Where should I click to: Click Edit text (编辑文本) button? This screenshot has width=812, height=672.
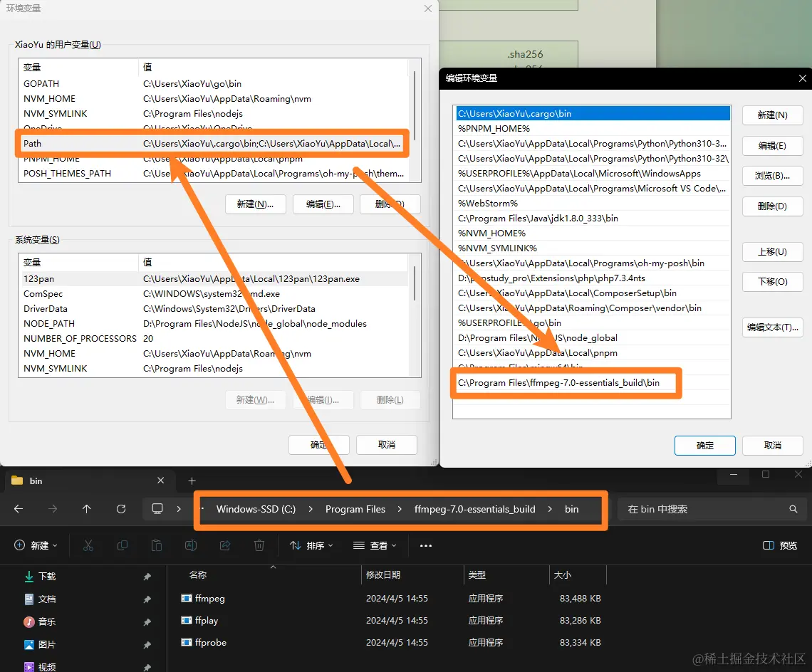click(772, 327)
